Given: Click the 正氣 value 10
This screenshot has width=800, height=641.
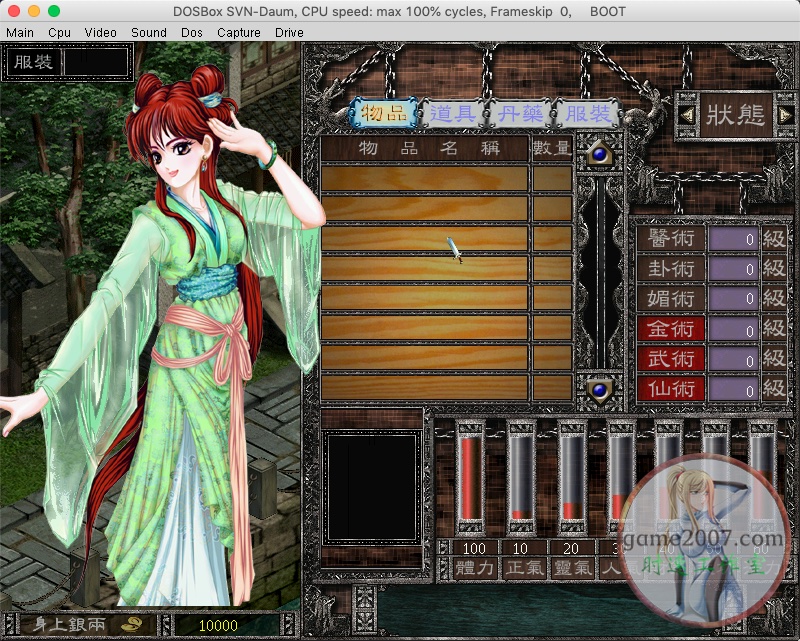Looking at the screenshot, I should coord(520,549).
